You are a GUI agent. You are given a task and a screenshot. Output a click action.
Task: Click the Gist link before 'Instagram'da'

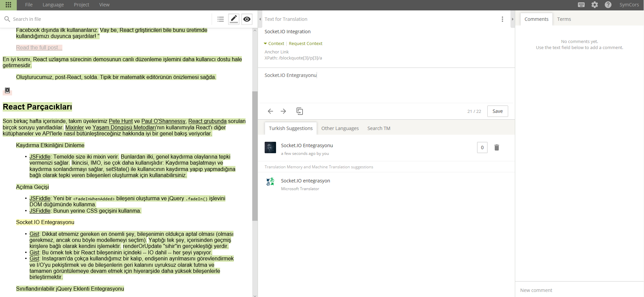tap(34, 258)
